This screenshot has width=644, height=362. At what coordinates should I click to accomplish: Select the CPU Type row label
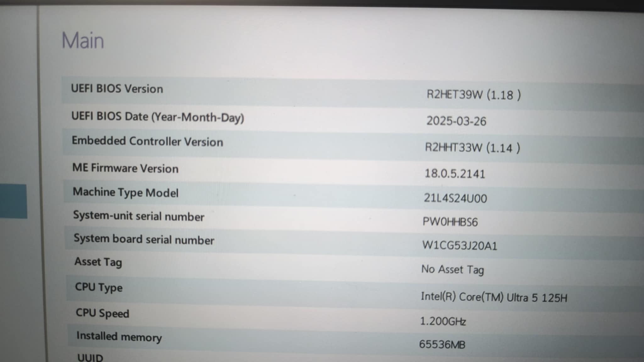tap(99, 287)
